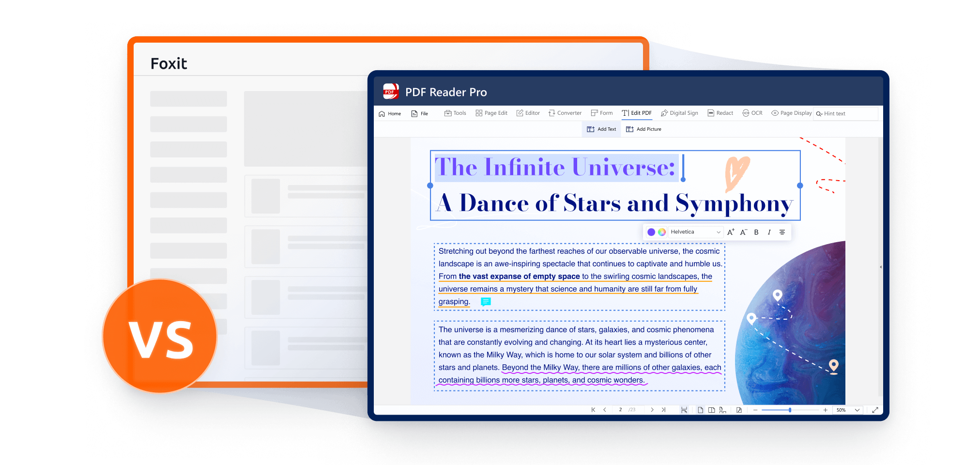Switch to the Form tab

point(602,113)
